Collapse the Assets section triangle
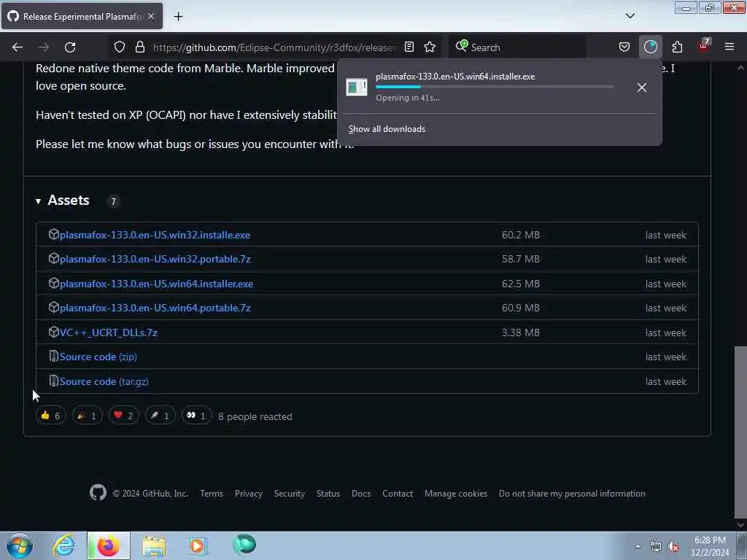 (x=38, y=201)
